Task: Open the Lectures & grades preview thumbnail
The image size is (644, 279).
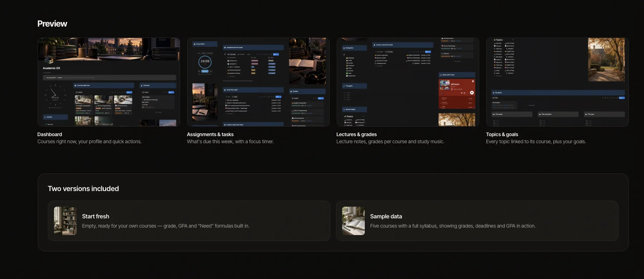Action: coord(408,82)
